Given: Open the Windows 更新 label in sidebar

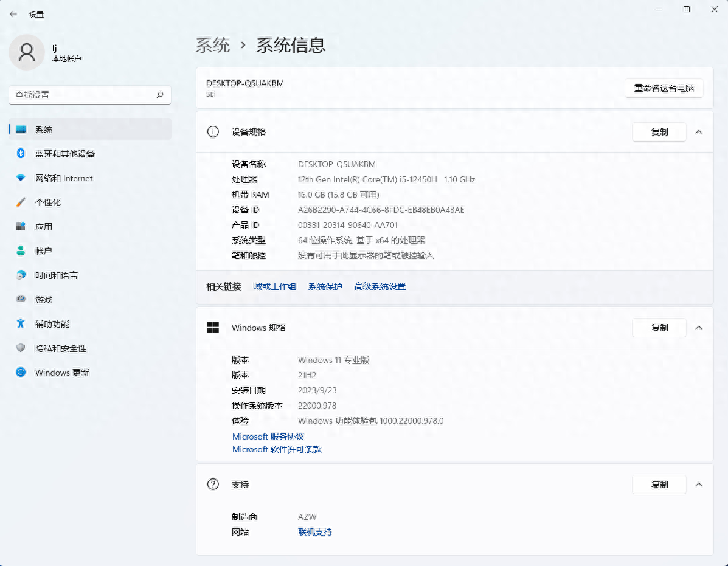Looking at the screenshot, I should (62, 373).
